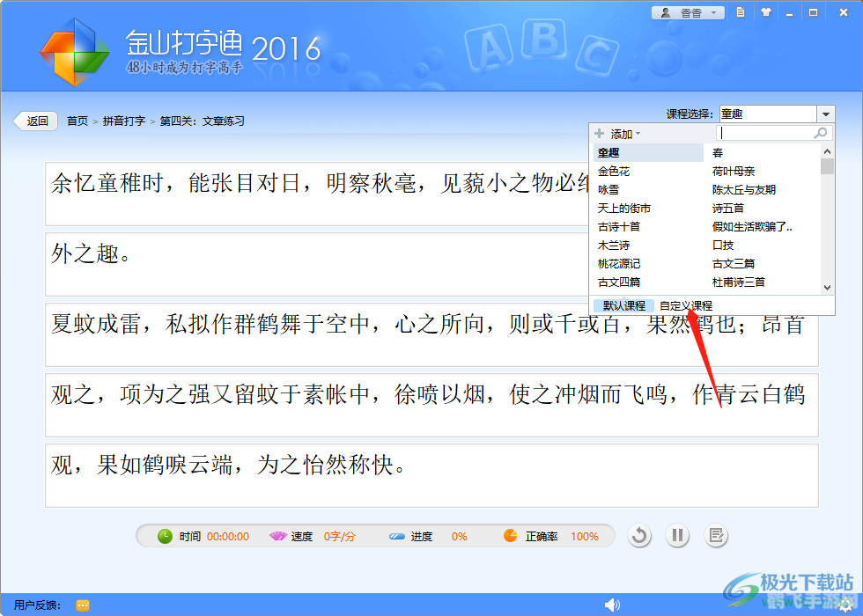Screen dimensions: 863x616
Task: Open the lesson edit icon at bottom right
Action: pos(717,535)
